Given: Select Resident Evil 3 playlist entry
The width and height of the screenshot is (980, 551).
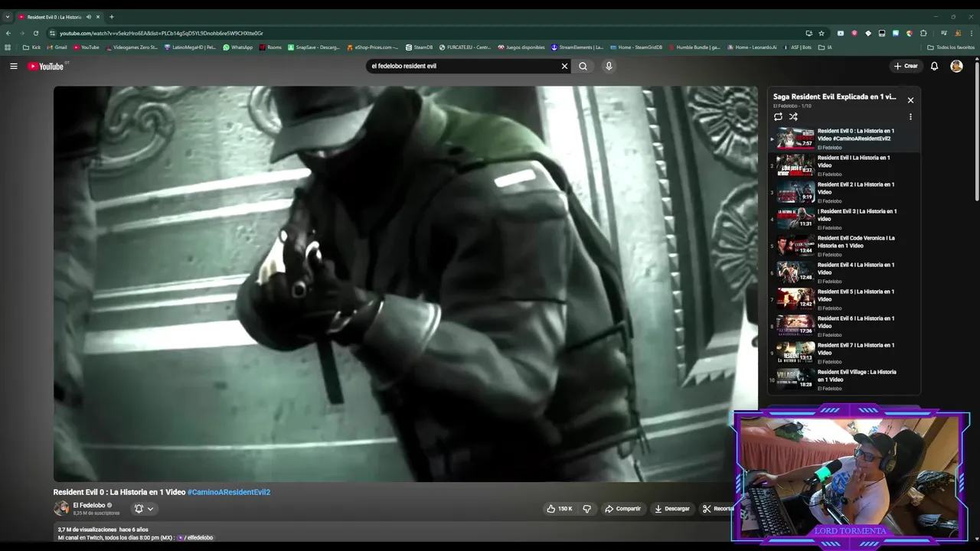Looking at the screenshot, I should click(x=844, y=219).
